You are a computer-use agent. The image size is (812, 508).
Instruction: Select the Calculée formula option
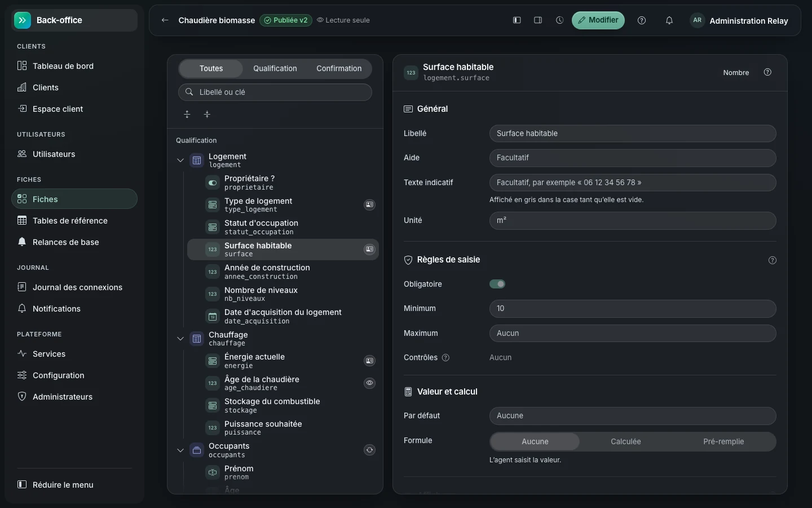click(x=626, y=441)
